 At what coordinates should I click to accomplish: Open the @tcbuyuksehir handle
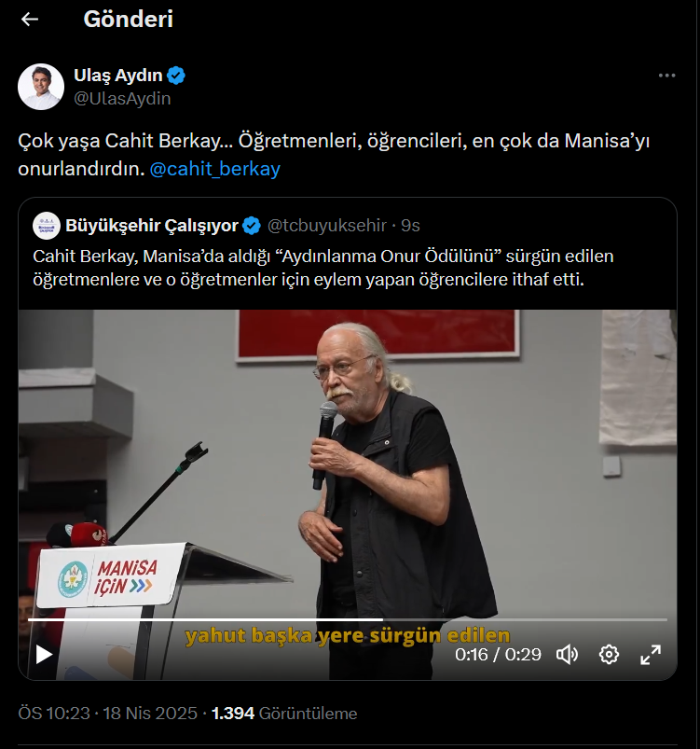(326, 226)
